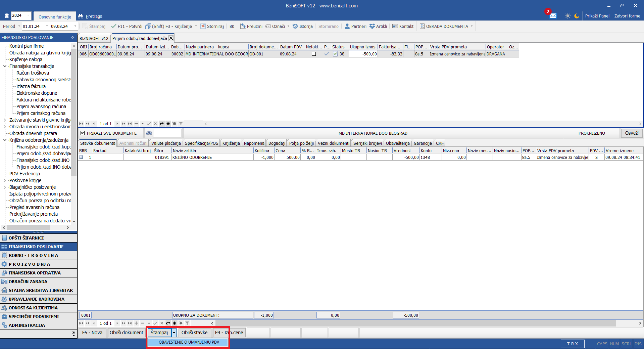644x349 pixels.
Task: Click the Osveži button
Action: (x=631, y=133)
